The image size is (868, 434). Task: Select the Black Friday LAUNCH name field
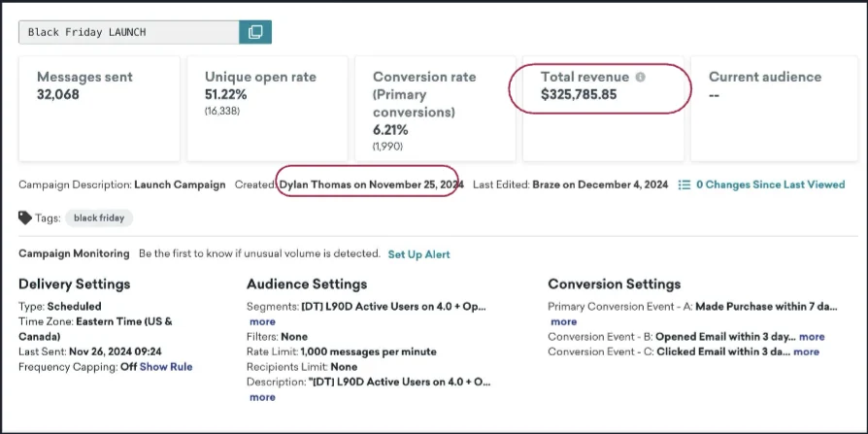tap(128, 32)
